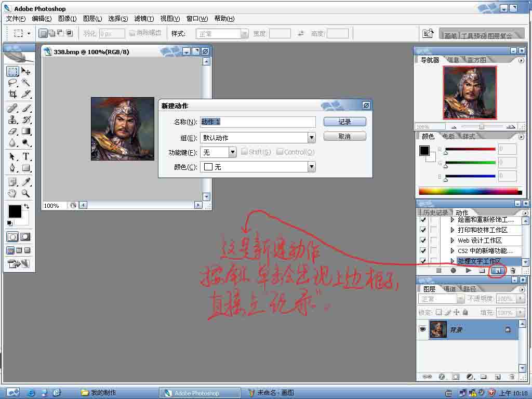Delete action with trash icon in Actions panel
This screenshot has height=399, width=532.
[513, 271]
